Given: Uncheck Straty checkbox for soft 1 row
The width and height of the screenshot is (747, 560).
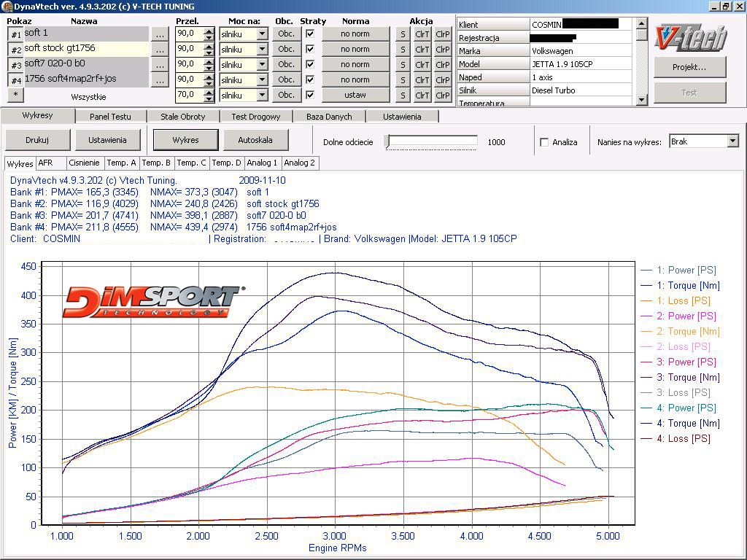Looking at the screenshot, I should click(310, 34).
